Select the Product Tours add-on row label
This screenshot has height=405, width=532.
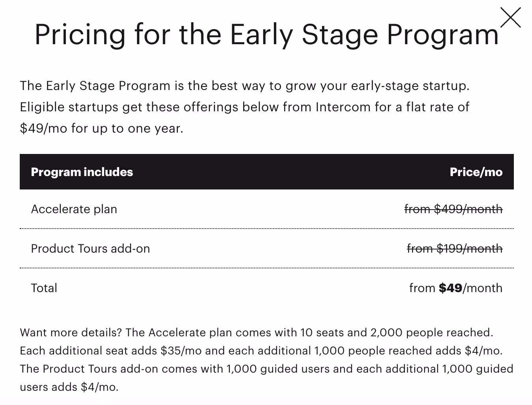click(x=90, y=248)
